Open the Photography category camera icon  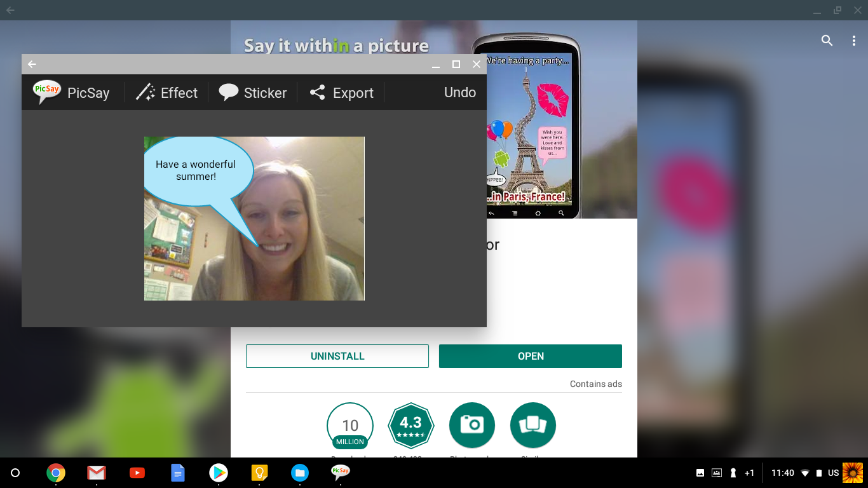pyautogui.click(x=472, y=426)
